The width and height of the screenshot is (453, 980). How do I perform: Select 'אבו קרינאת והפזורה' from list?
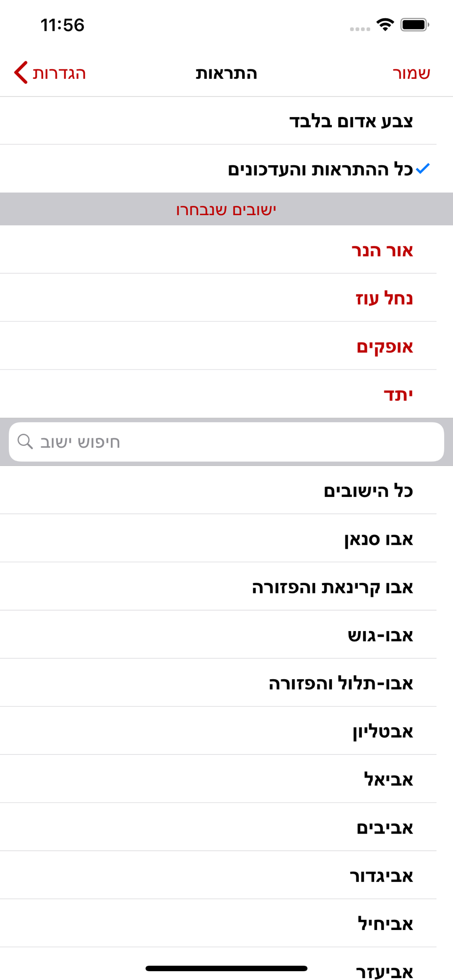pos(332,587)
